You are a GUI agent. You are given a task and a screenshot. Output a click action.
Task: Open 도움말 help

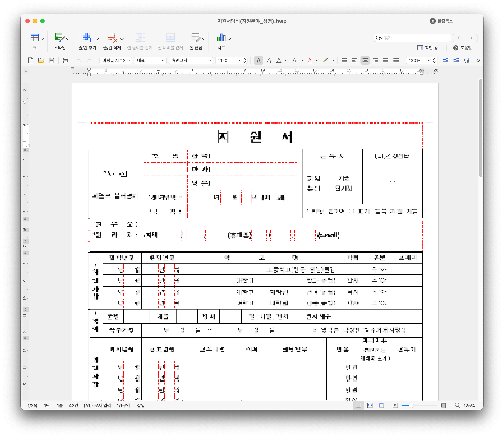tap(463, 48)
